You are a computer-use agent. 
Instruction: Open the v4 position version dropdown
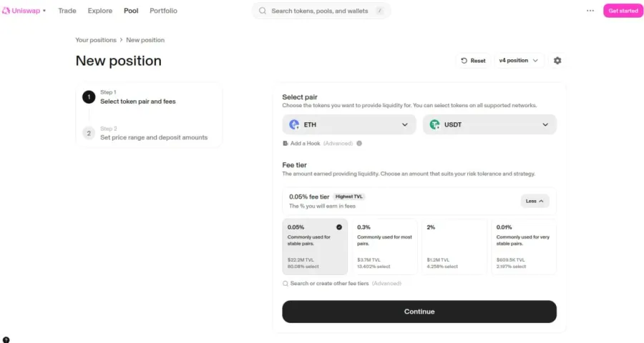(519, 60)
